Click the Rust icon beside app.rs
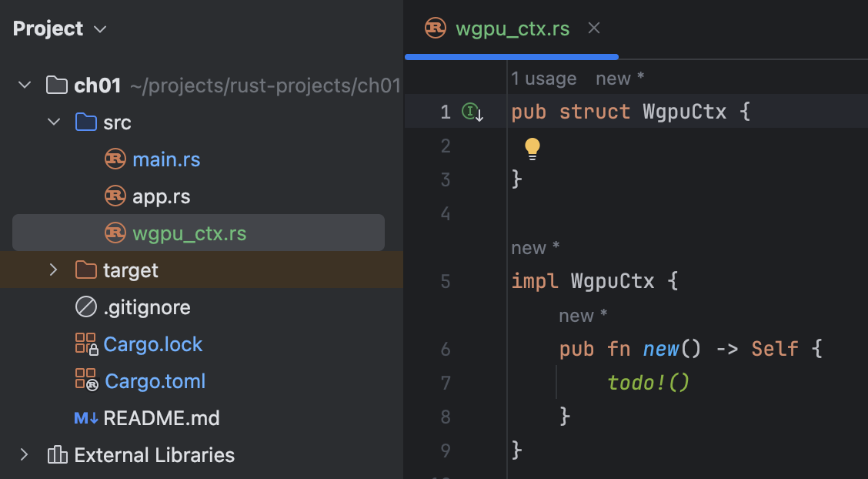This screenshot has width=868, height=479. click(115, 196)
